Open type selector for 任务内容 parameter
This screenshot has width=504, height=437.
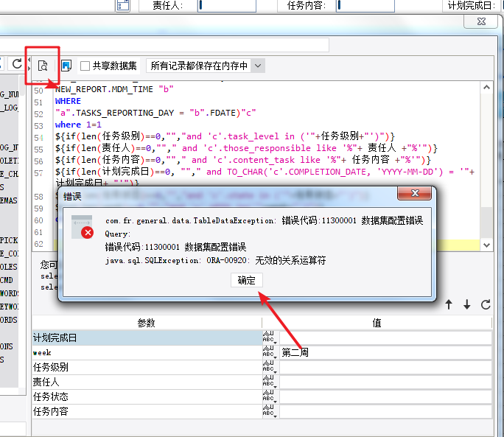pos(270,412)
